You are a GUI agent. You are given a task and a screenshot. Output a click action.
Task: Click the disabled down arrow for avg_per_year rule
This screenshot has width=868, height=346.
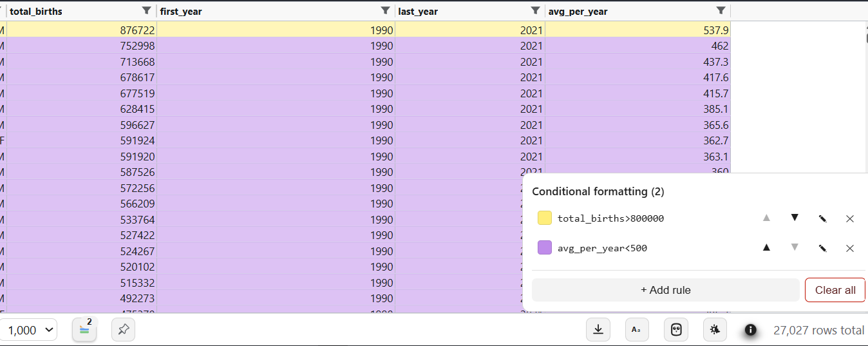click(795, 247)
